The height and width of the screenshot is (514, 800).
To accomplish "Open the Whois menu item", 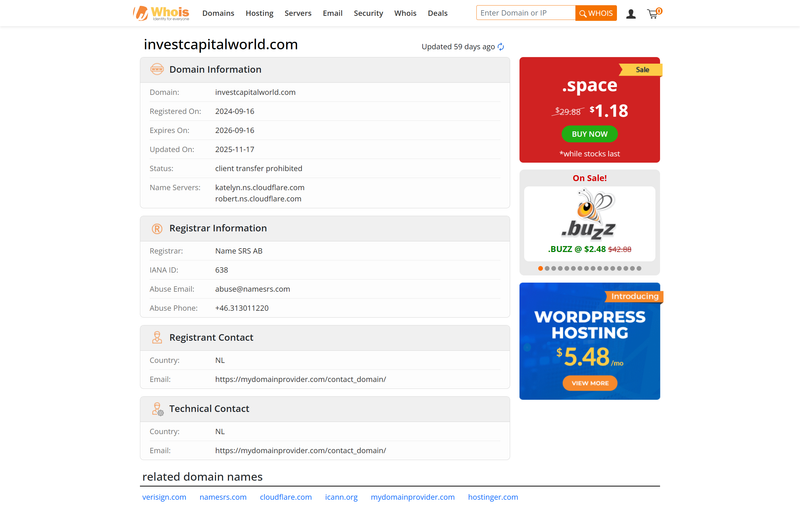I will pos(405,13).
